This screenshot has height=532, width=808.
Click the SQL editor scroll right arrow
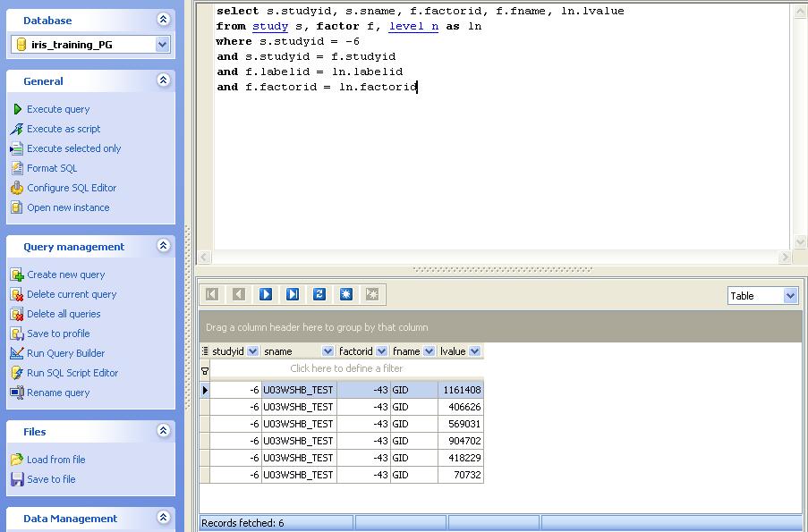coord(785,257)
